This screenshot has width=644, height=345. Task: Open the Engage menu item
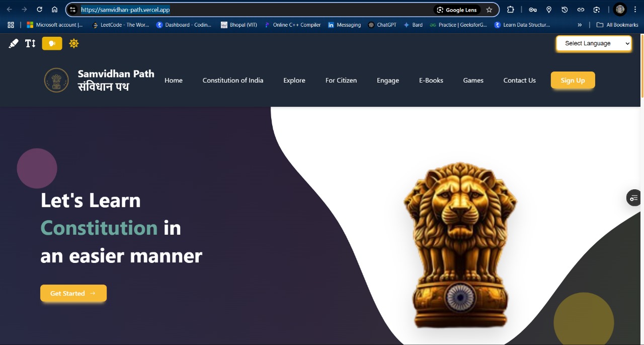tap(388, 80)
